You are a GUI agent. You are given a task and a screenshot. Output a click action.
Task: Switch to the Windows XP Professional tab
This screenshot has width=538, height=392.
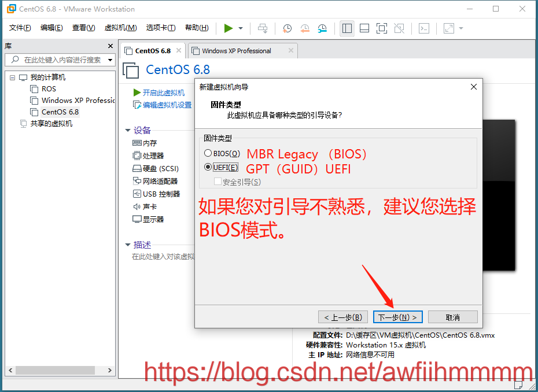pyautogui.click(x=236, y=51)
